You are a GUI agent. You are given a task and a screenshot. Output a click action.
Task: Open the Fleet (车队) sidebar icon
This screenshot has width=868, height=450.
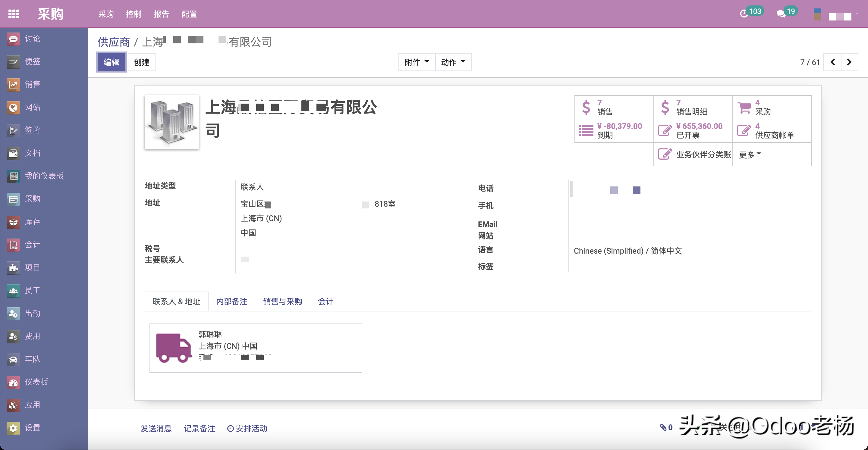(x=14, y=359)
